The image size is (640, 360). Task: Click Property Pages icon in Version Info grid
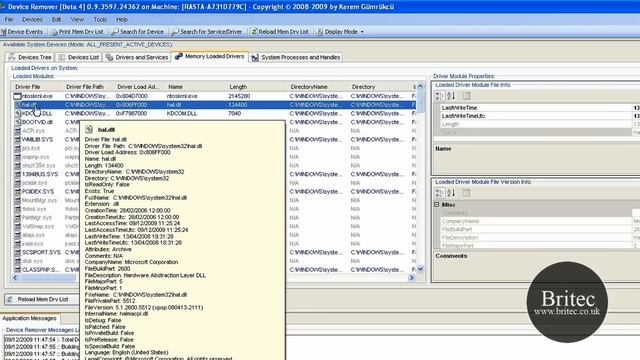coord(467,193)
